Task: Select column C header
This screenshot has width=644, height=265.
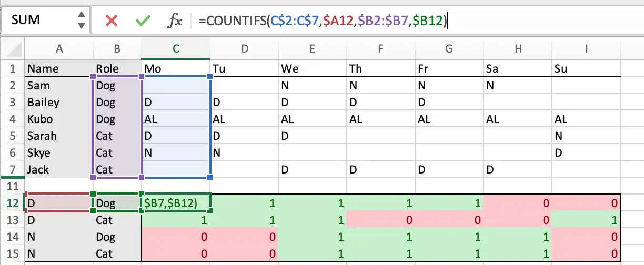Action: tap(176, 49)
